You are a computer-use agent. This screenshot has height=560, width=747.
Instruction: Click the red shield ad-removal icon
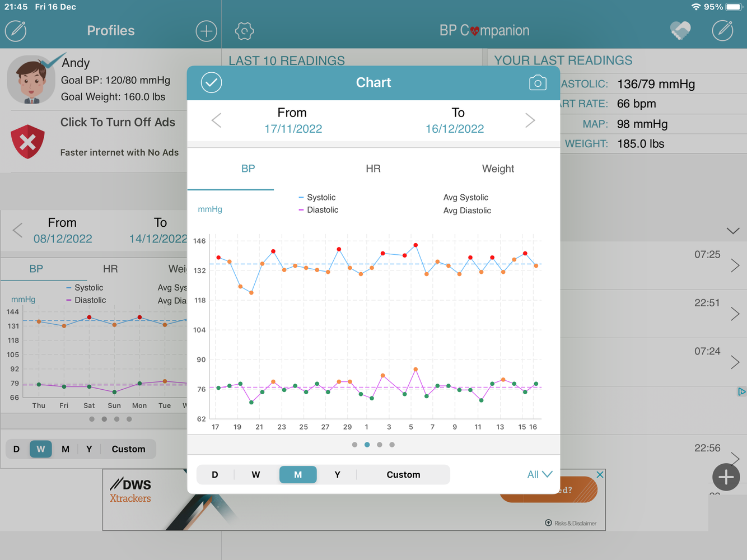pos(28,141)
